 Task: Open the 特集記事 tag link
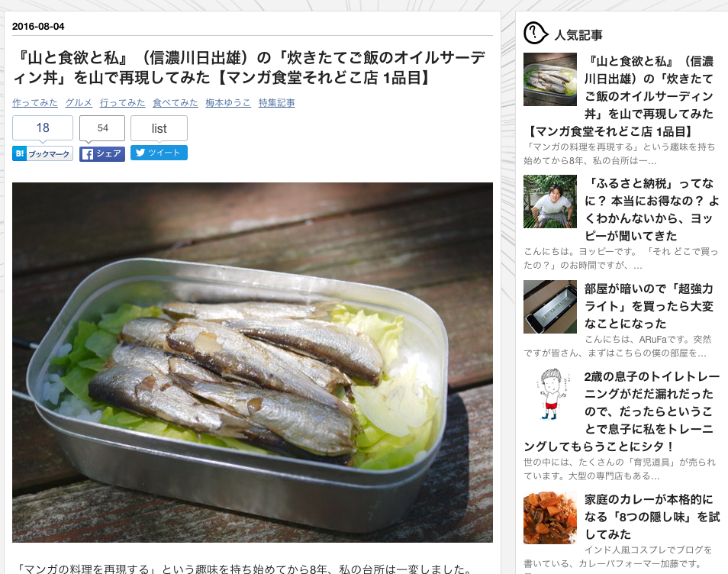point(277,102)
